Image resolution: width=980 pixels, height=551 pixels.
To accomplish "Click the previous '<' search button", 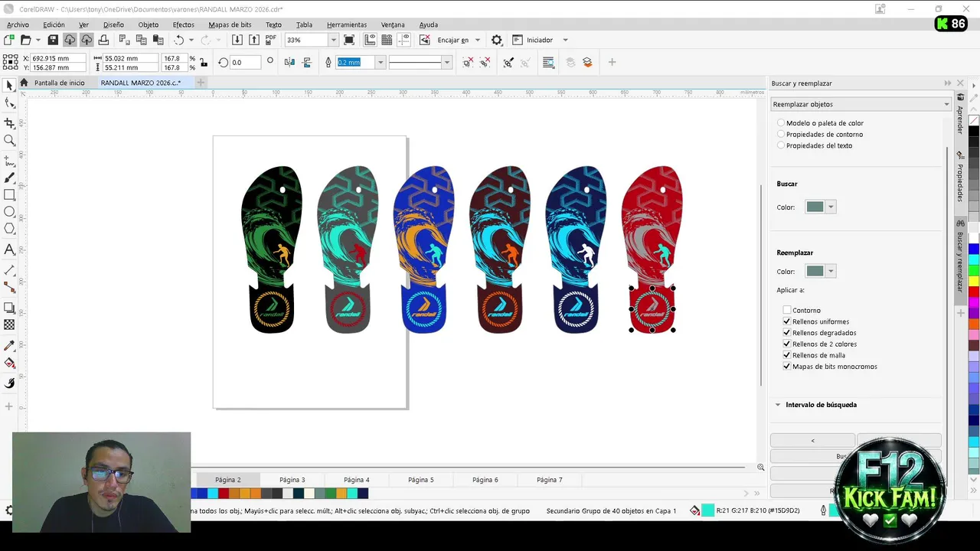I will pyautogui.click(x=812, y=441).
